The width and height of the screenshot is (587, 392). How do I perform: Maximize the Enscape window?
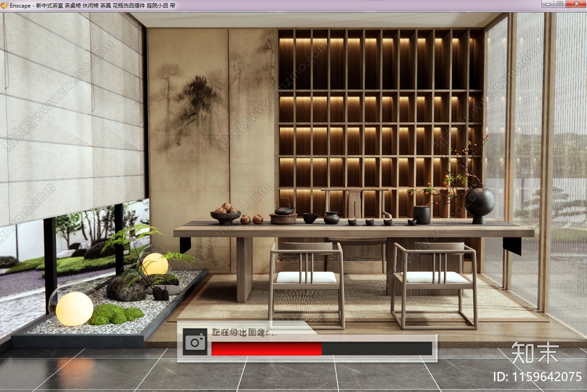point(560,4)
